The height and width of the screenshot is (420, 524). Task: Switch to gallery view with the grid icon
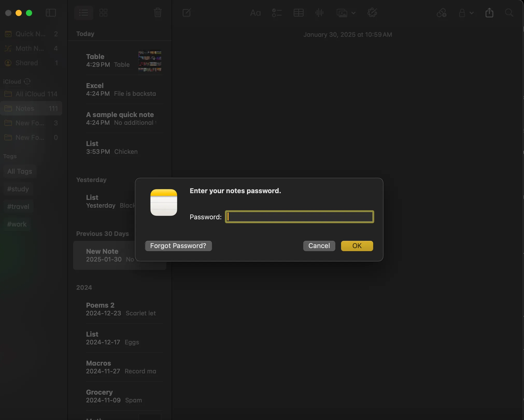click(103, 13)
